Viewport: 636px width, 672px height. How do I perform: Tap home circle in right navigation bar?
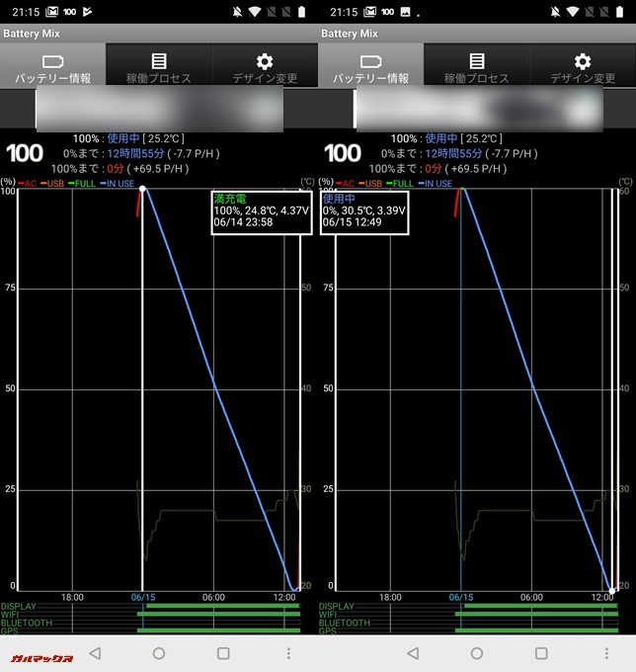pos(477,653)
